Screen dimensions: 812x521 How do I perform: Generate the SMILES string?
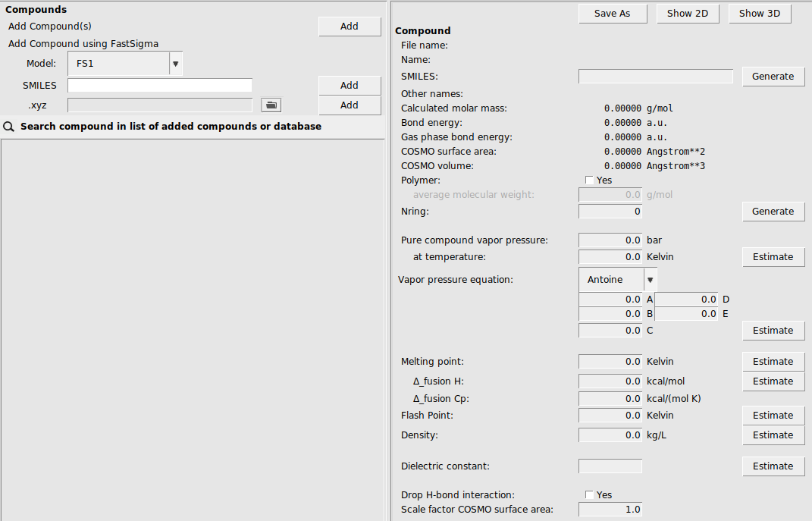coord(773,76)
